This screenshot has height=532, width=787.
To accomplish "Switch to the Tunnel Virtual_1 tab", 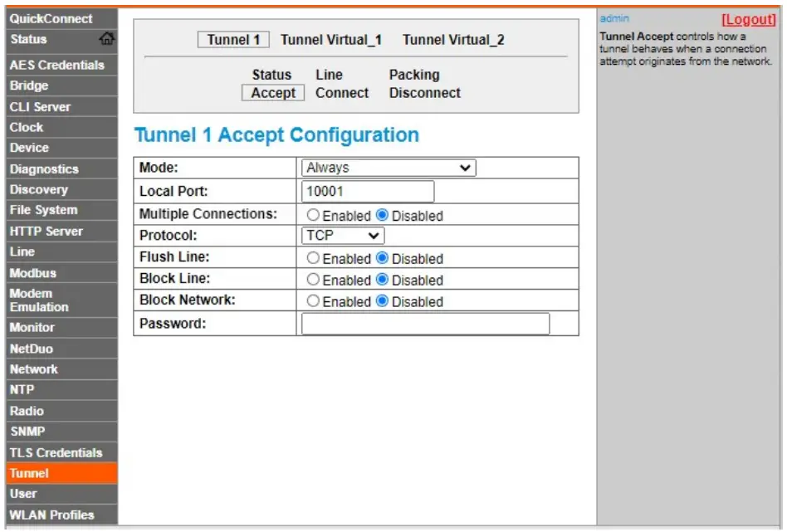I will [x=331, y=40].
